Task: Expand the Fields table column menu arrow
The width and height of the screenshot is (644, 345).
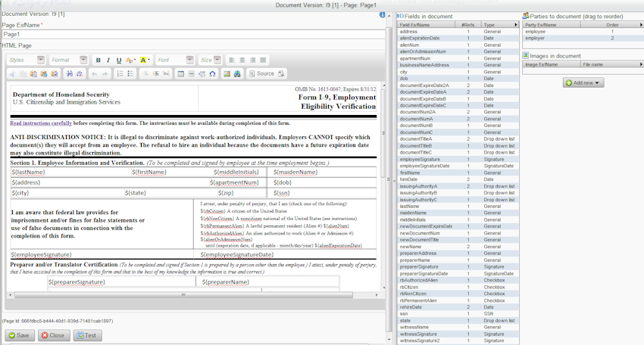Action: tap(516, 25)
